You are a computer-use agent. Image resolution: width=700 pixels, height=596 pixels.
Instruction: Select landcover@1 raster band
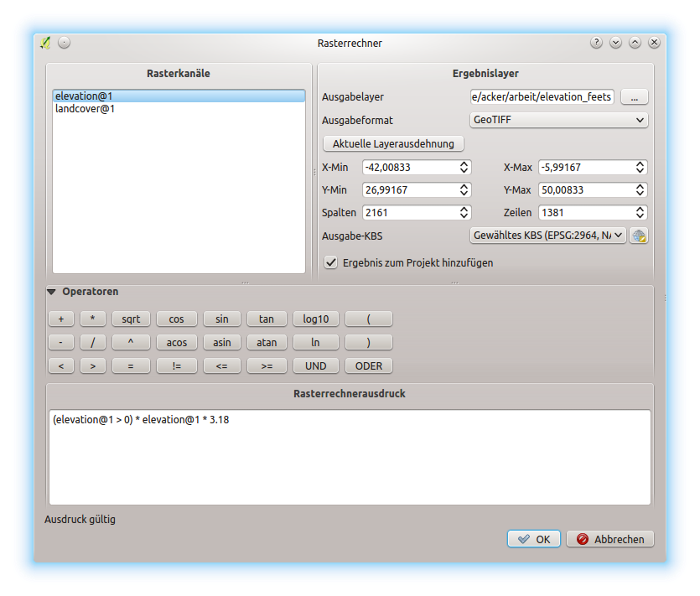click(85, 109)
